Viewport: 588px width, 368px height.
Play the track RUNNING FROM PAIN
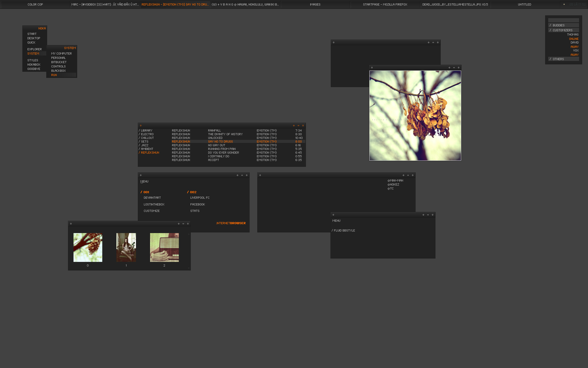click(x=222, y=149)
